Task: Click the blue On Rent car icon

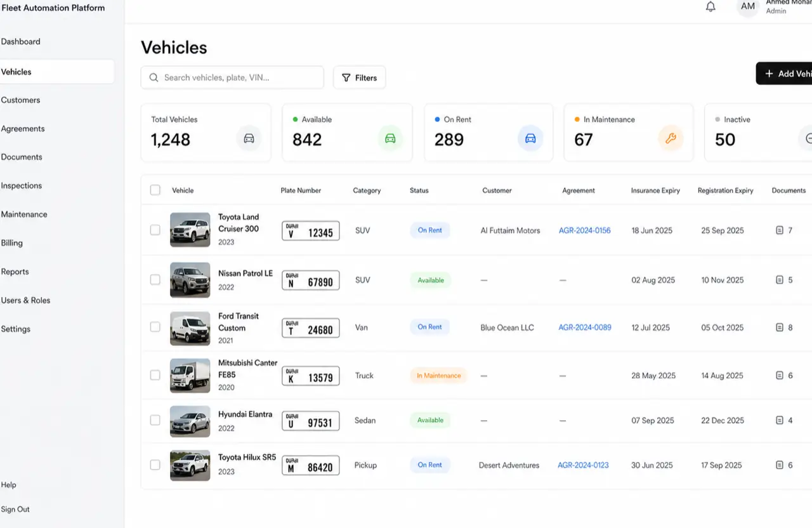Action: pos(530,138)
